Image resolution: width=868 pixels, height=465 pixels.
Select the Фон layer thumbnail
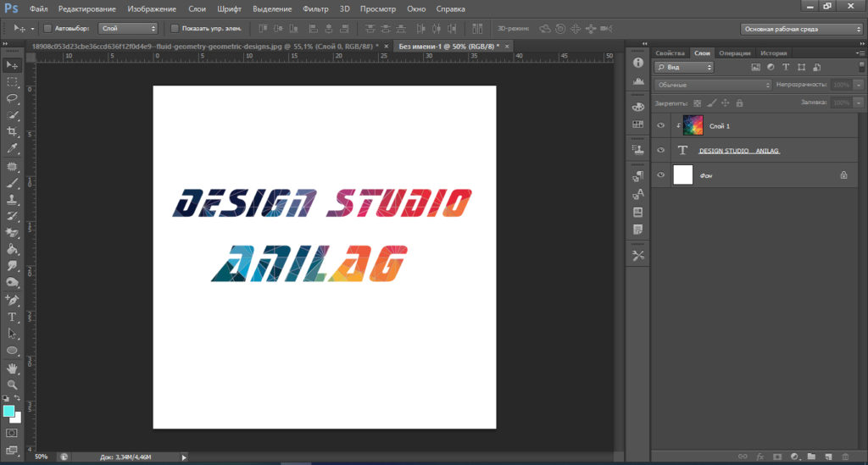(x=682, y=174)
